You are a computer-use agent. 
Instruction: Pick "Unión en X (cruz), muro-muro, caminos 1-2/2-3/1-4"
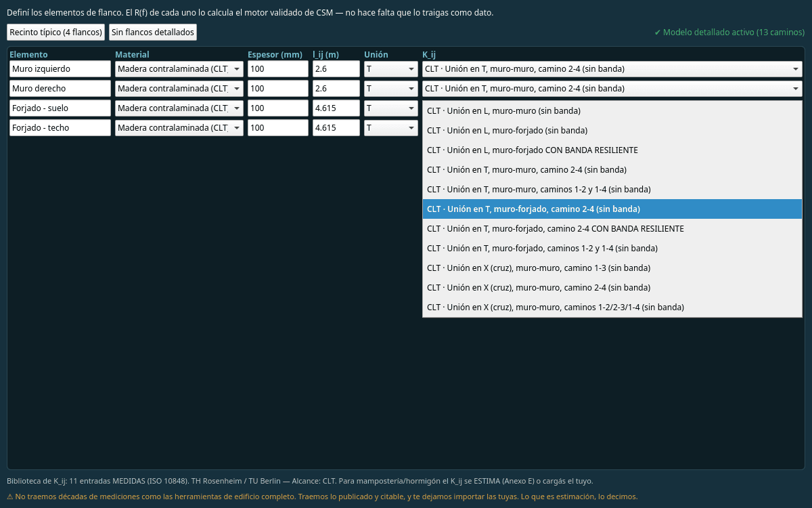click(612, 308)
